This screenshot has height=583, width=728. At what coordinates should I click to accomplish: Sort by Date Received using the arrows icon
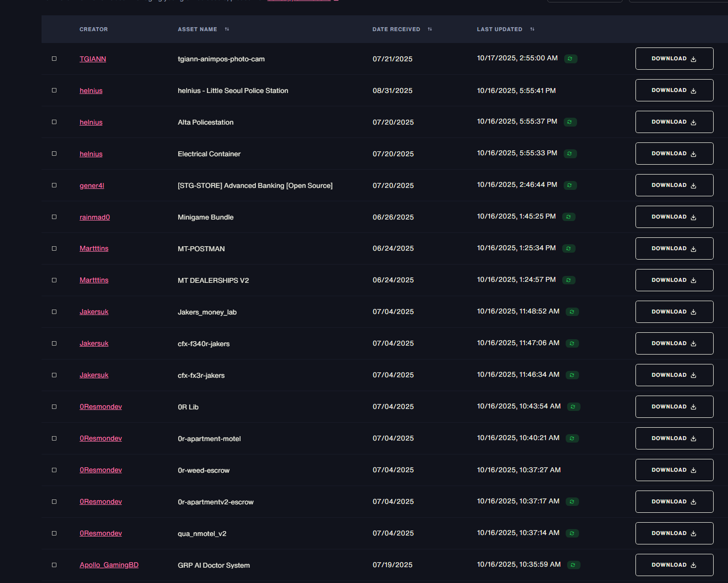pyautogui.click(x=430, y=29)
